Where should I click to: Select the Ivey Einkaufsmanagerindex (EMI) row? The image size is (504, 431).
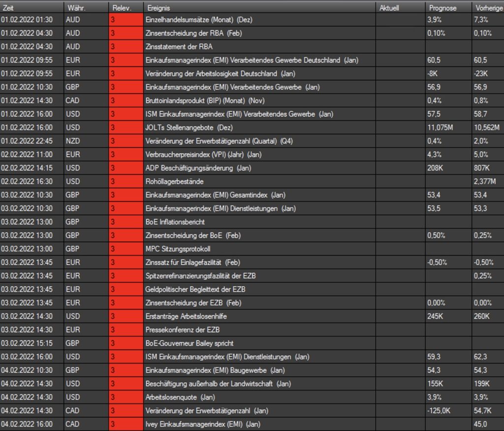click(203, 424)
